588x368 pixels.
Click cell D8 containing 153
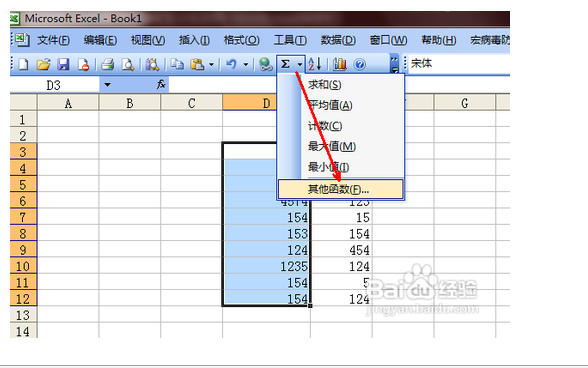point(266,233)
